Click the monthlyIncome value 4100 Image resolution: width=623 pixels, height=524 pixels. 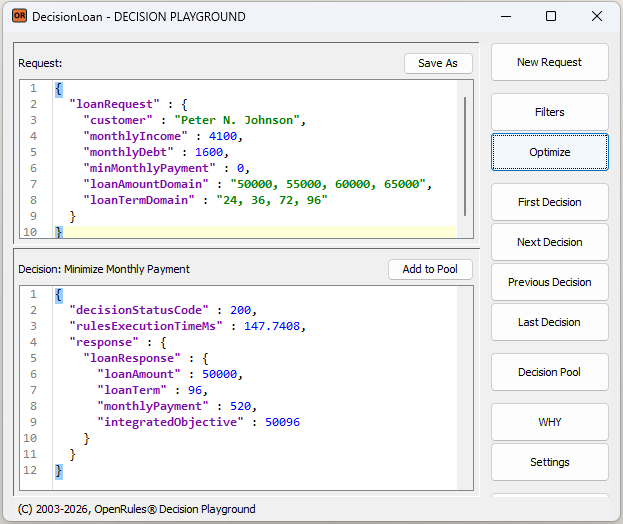click(x=223, y=136)
